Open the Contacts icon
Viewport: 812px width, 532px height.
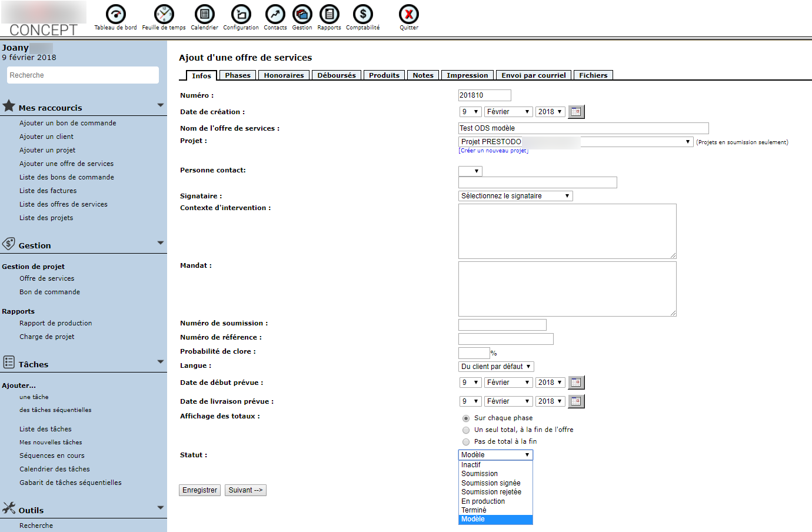(275, 14)
